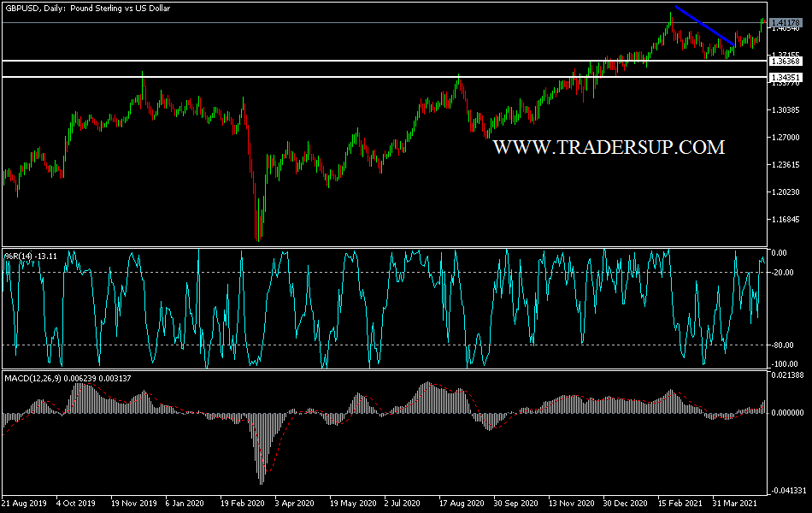Click the support level label 1.34351

[x=786, y=77]
